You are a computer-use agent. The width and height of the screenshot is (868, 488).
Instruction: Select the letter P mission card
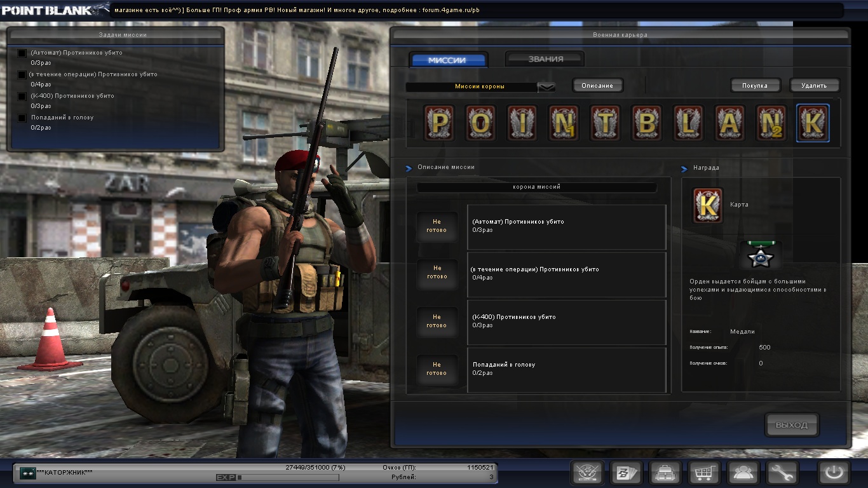pos(439,123)
